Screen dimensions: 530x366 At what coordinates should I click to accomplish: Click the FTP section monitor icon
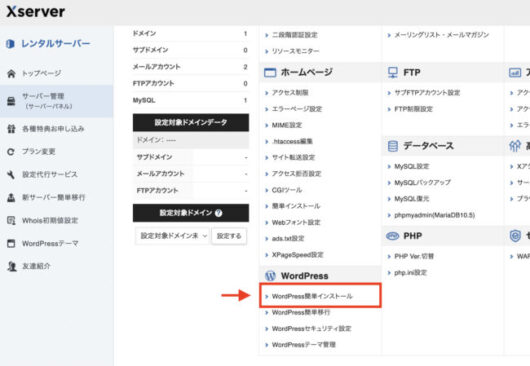click(x=392, y=72)
